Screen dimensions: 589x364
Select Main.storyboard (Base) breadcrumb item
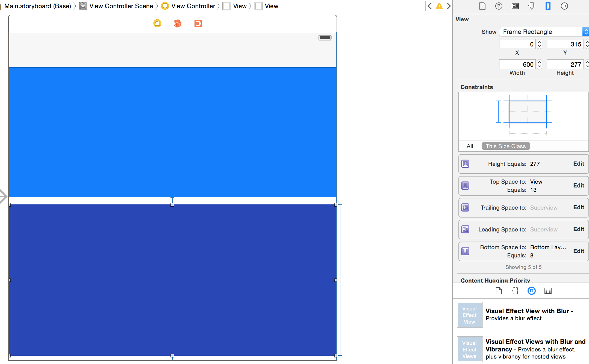tap(37, 6)
